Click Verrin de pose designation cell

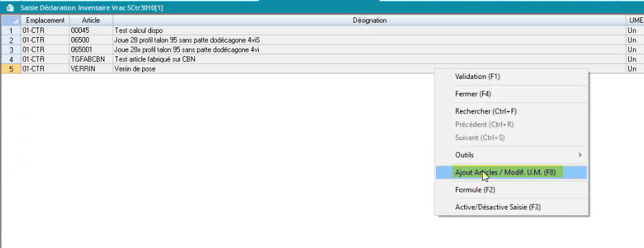click(369, 69)
